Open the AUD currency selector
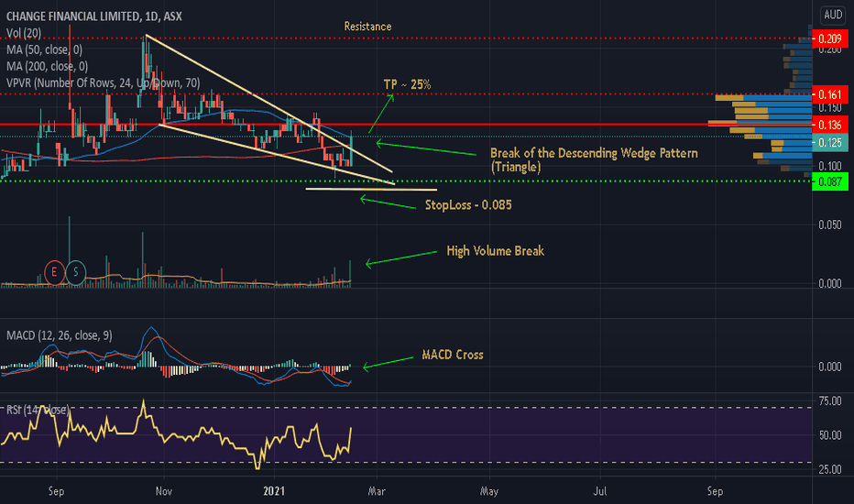The image size is (854, 504). (x=833, y=15)
